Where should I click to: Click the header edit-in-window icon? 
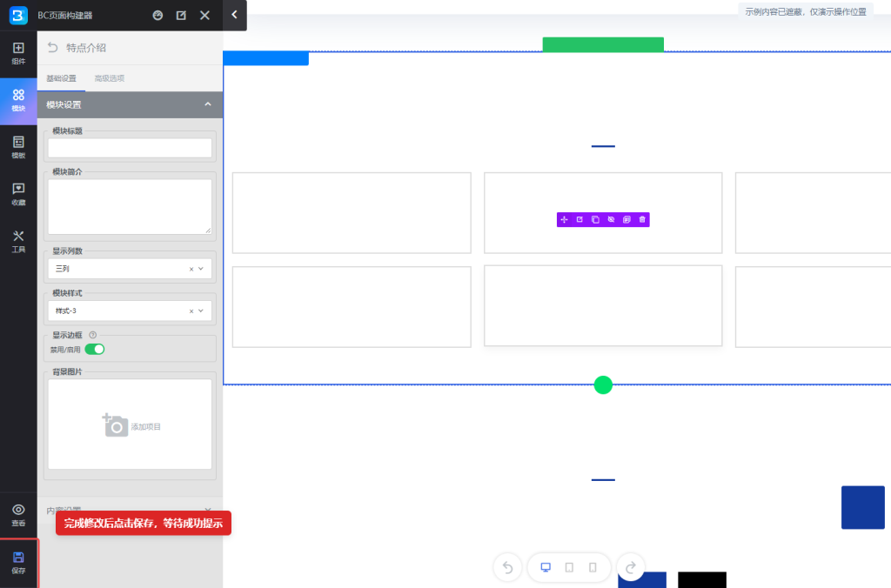181,16
